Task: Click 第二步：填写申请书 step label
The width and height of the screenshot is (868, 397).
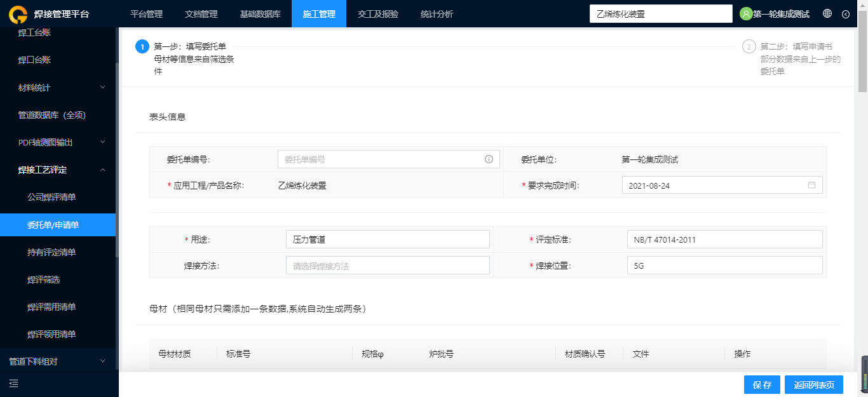Action: pyautogui.click(x=797, y=46)
